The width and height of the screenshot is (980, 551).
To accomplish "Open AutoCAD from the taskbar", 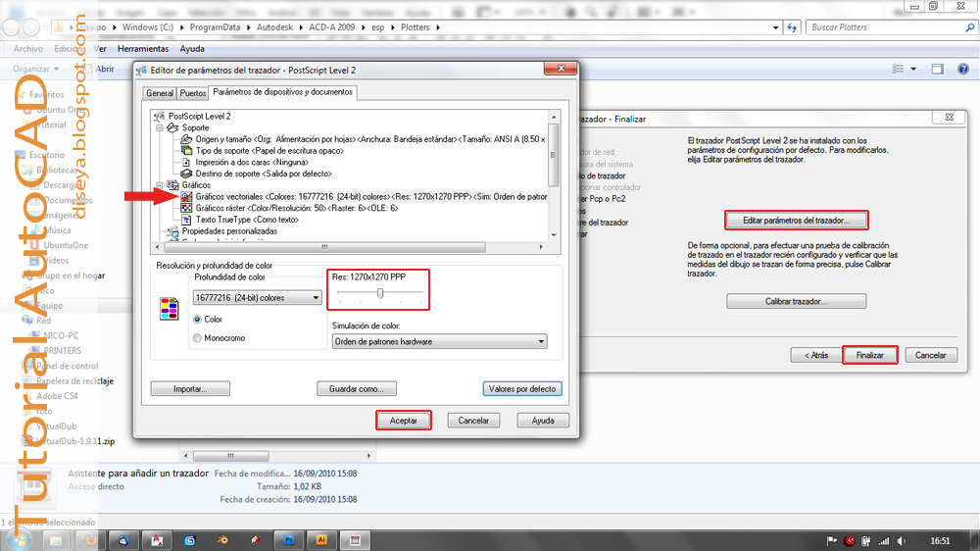I will click(x=157, y=540).
